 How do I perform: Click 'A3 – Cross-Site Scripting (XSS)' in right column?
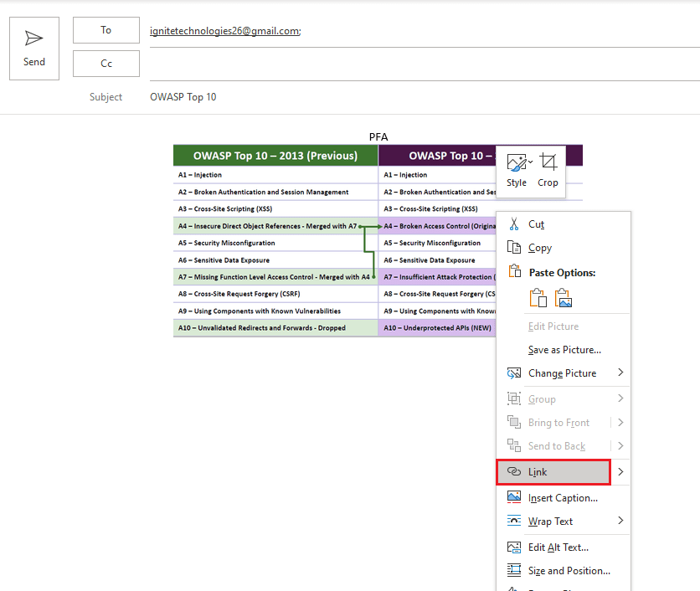pyautogui.click(x=431, y=209)
